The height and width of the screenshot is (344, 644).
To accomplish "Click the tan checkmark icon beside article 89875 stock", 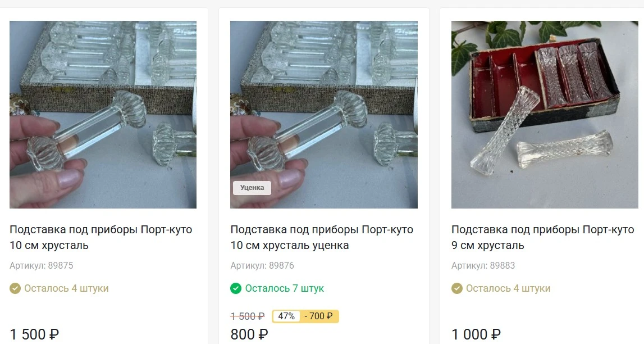I will point(15,288).
